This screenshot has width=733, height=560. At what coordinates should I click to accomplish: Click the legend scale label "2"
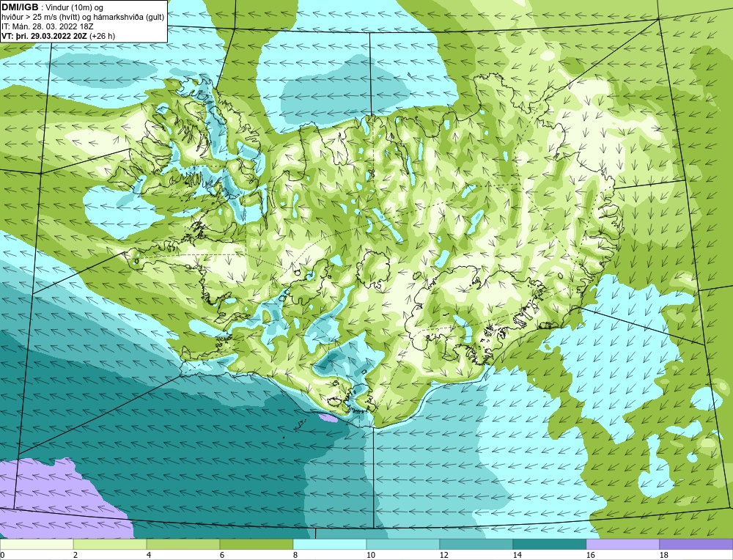(75, 556)
